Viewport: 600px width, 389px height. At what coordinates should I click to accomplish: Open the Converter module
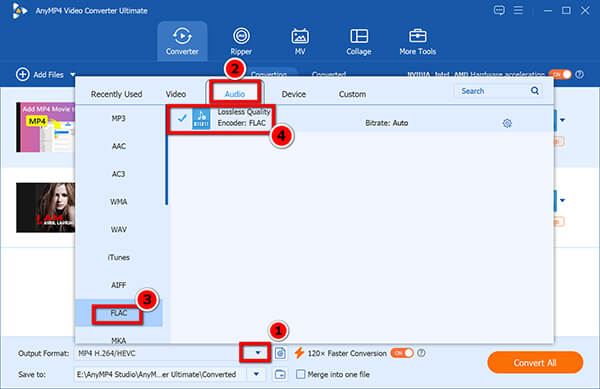pyautogui.click(x=182, y=41)
